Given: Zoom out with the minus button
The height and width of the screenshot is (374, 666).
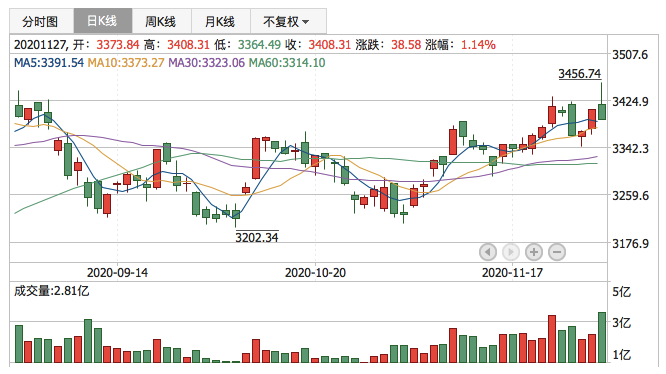Looking at the screenshot, I should coord(557,252).
